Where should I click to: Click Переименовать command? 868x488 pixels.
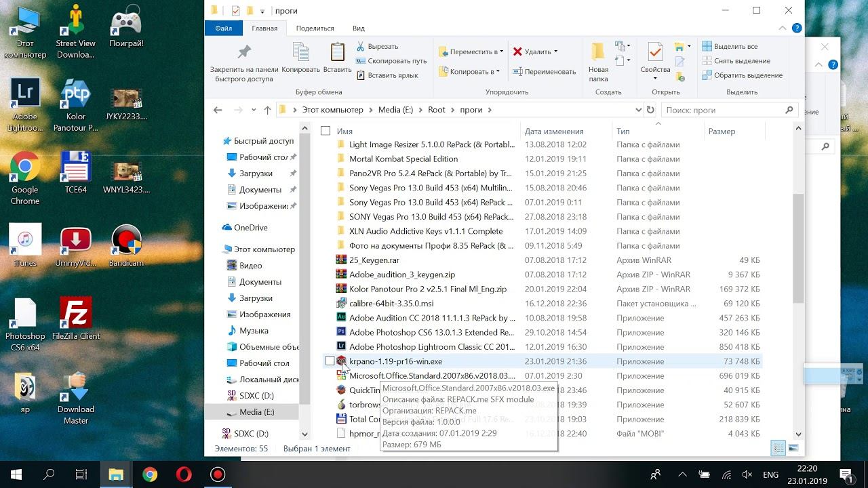tap(545, 71)
